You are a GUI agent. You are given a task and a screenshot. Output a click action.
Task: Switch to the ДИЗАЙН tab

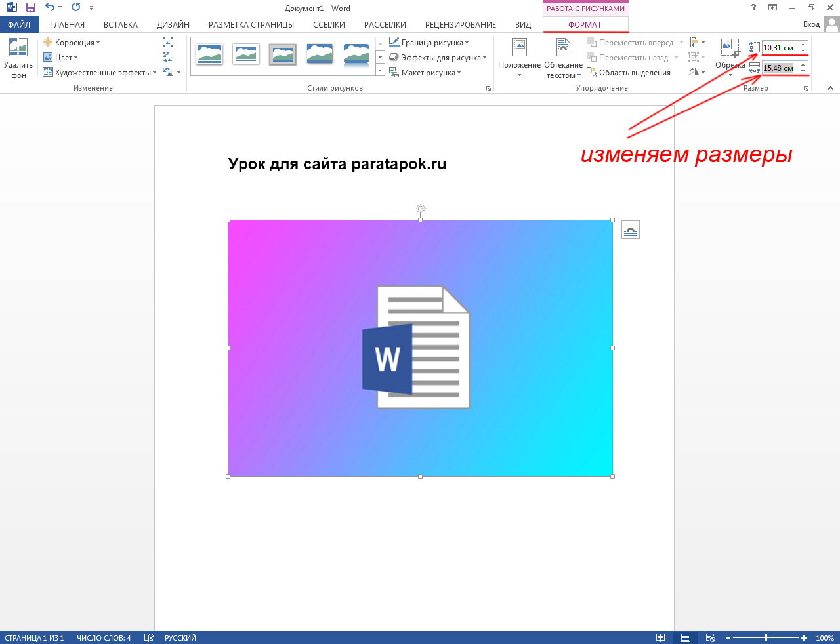pyautogui.click(x=173, y=25)
